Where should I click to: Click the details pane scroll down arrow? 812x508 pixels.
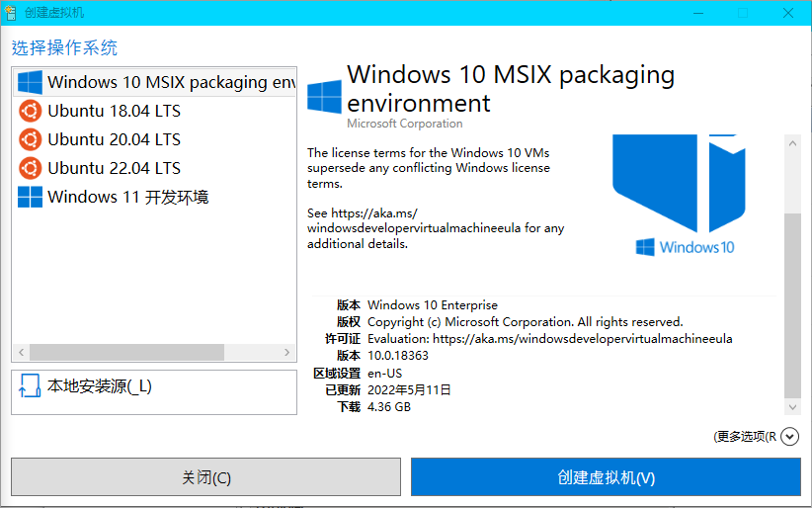point(792,407)
